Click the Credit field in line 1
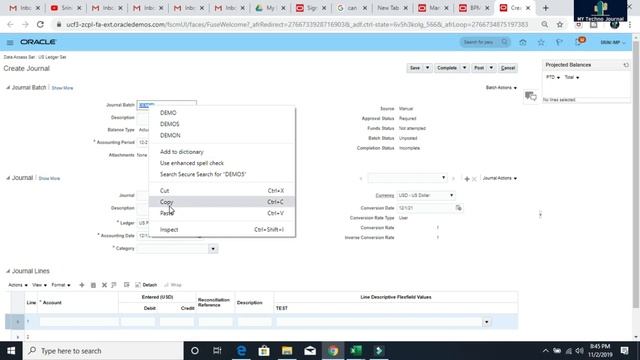The width and height of the screenshot is (640, 360). click(177, 322)
